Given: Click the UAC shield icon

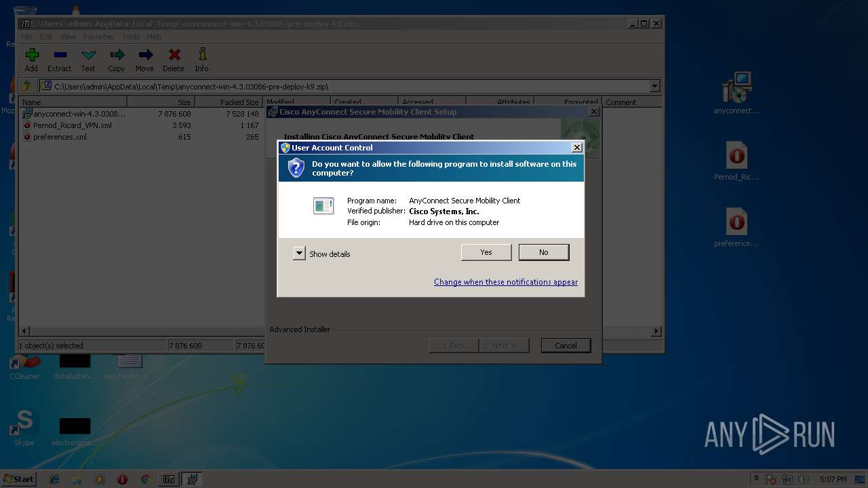Looking at the screenshot, I should point(296,167).
